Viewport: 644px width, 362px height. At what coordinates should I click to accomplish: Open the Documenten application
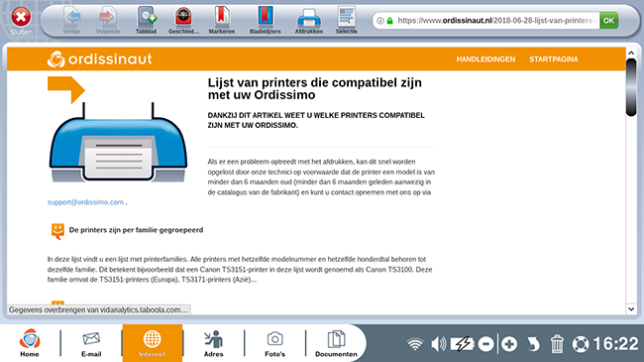pos(337,343)
